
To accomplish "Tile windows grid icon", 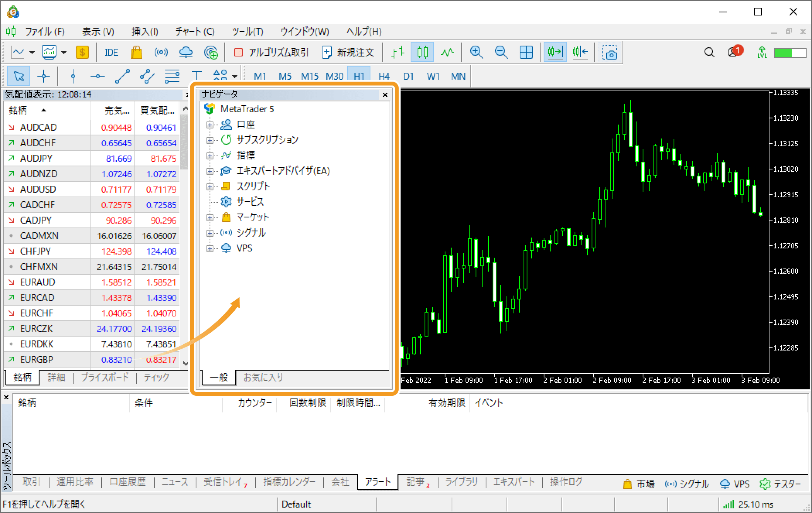I will point(526,52).
